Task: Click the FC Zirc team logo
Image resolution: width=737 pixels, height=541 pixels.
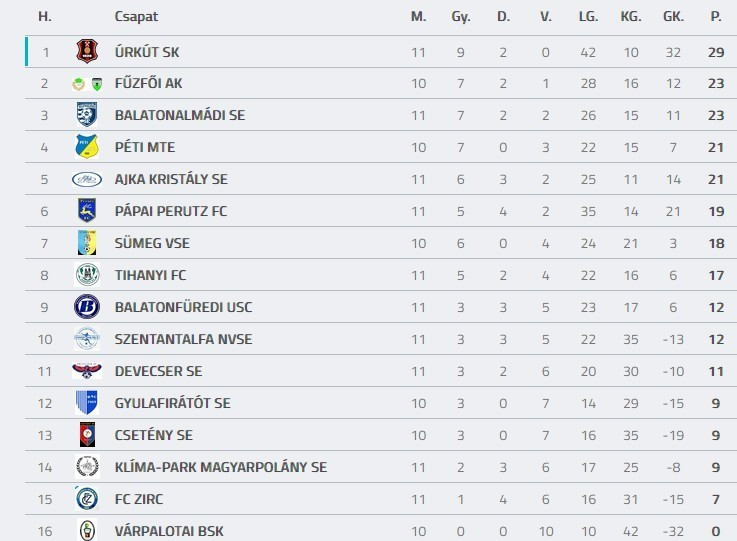Action: tap(87, 499)
